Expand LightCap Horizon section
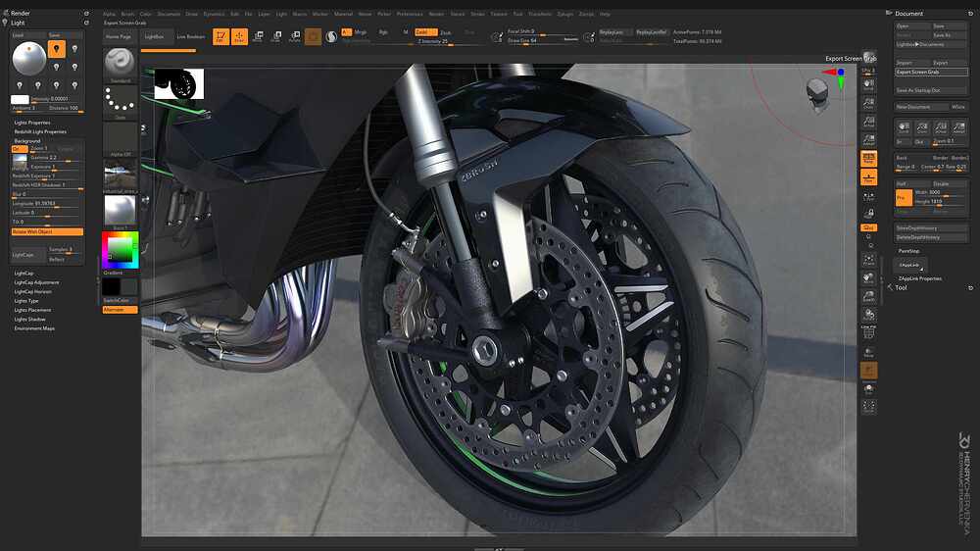Screen dimensions: 980x551 point(33,292)
